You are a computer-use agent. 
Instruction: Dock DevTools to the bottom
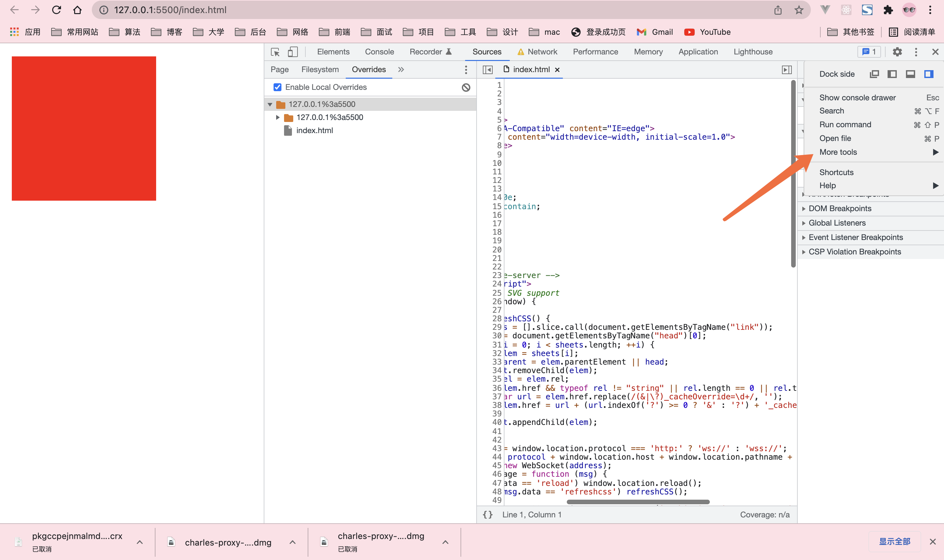[x=911, y=74]
